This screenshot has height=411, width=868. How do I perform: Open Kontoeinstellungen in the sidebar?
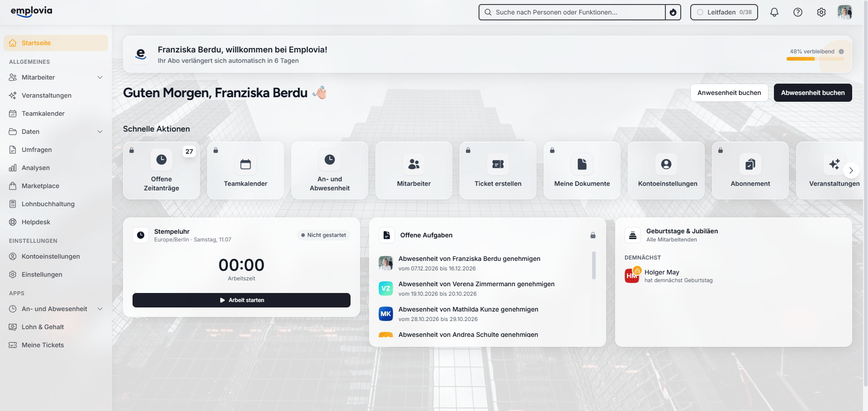pos(56,256)
